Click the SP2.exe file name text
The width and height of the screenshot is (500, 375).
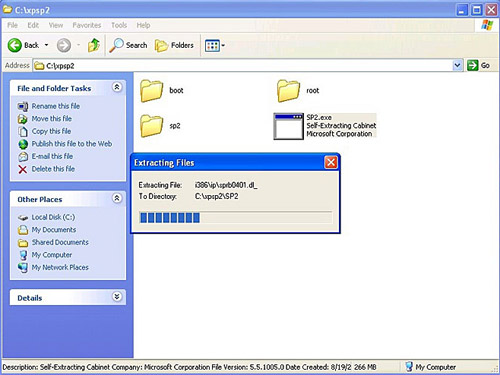click(x=319, y=117)
